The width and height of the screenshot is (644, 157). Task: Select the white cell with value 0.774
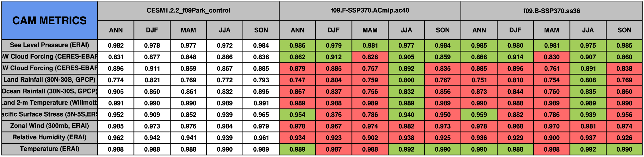(116, 80)
